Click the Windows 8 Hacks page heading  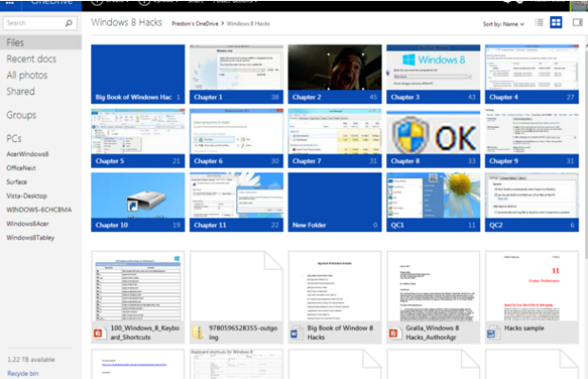[126, 23]
